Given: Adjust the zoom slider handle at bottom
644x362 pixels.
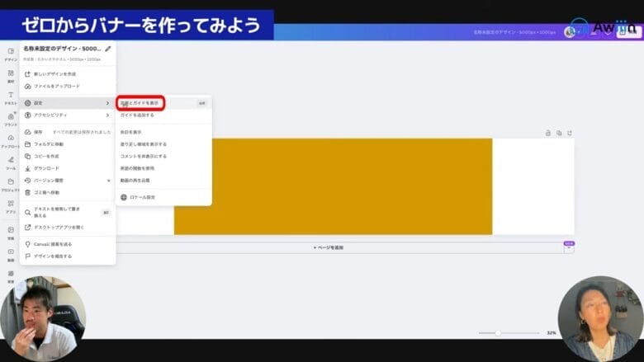Looking at the screenshot, I should [498, 333].
